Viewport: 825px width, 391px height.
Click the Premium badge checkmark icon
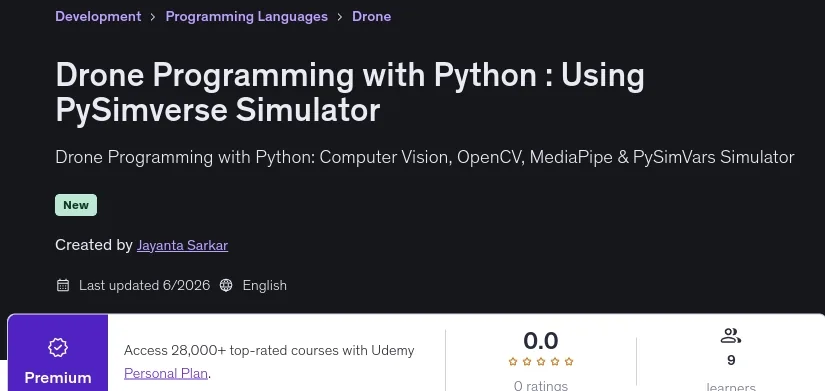58,347
